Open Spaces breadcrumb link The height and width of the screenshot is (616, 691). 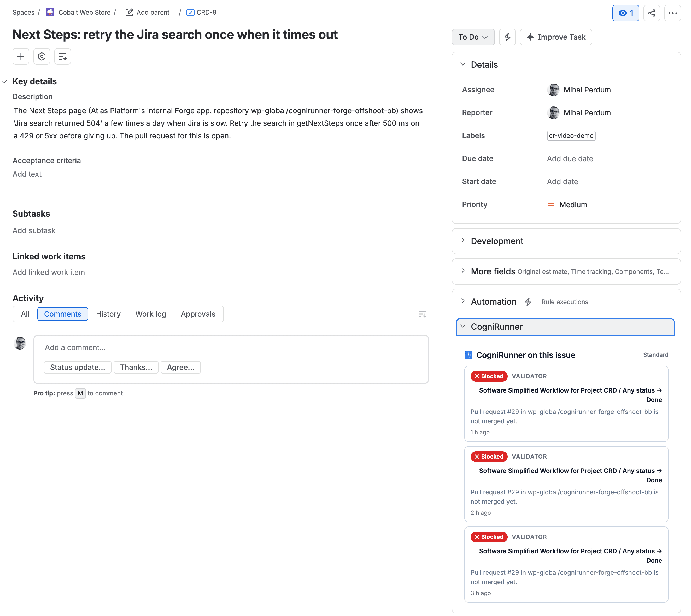tap(23, 13)
